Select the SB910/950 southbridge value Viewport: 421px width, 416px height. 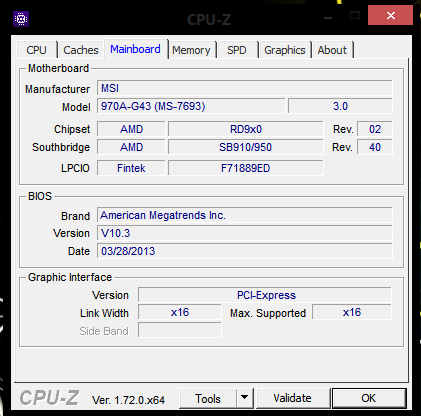click(x=246, y=147)
